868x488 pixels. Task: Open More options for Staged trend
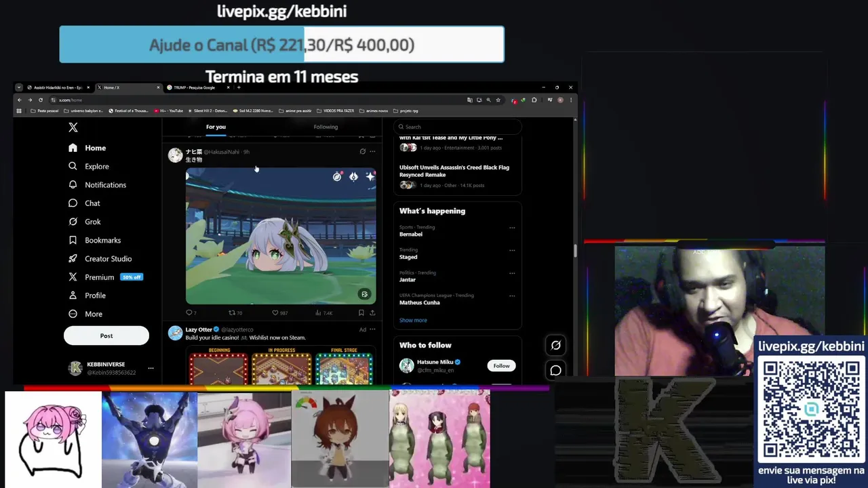[512, 250]
